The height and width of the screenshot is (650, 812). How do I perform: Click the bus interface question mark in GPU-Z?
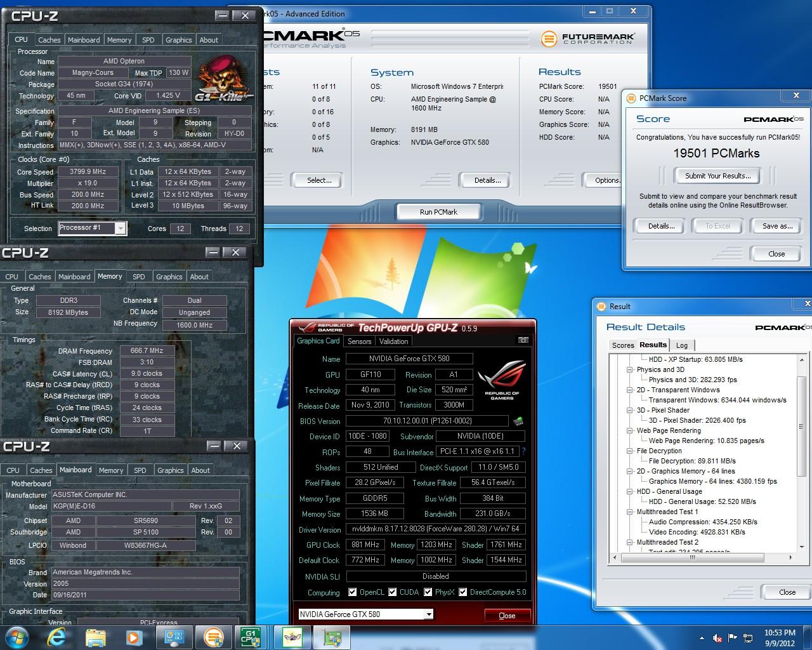click(x=523, y=451)
